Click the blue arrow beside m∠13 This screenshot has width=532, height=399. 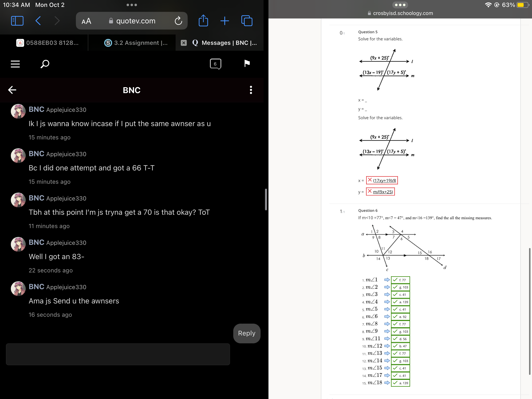387,353
